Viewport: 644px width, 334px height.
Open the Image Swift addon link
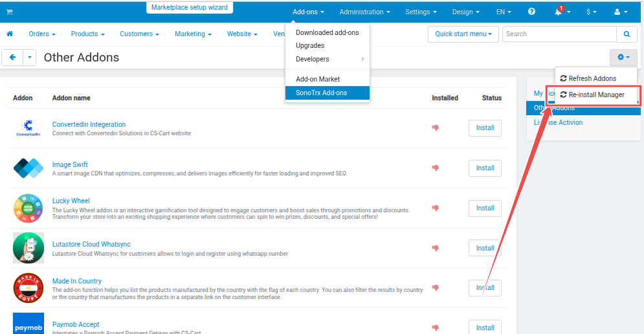[70, 164]
